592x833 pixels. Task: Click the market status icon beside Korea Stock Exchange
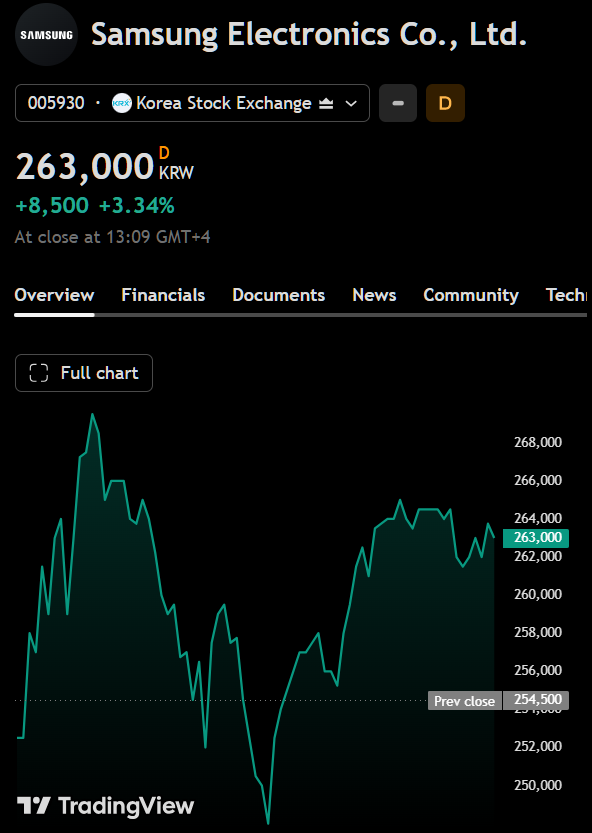click(x=326, y=103)
